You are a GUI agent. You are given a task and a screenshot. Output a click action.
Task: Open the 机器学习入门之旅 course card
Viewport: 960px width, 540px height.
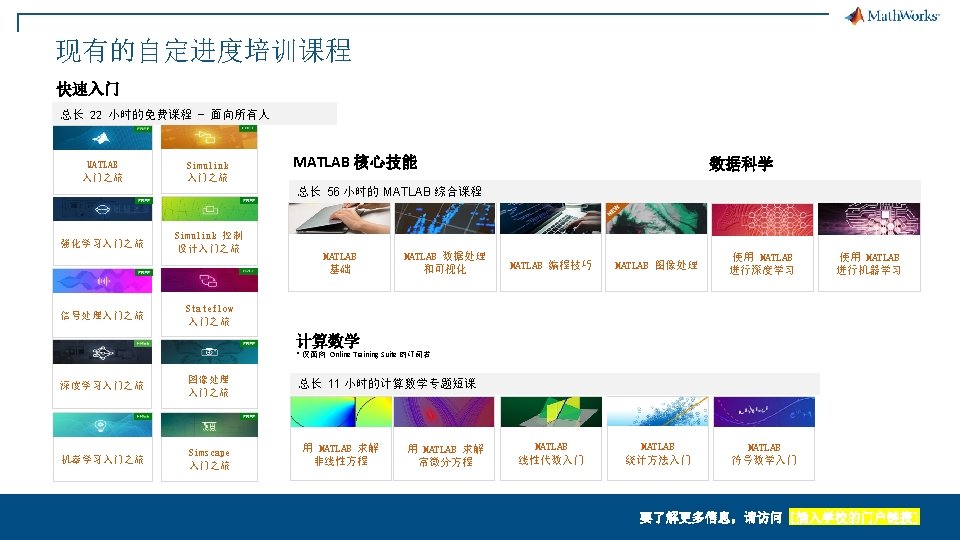coord(102,447)
